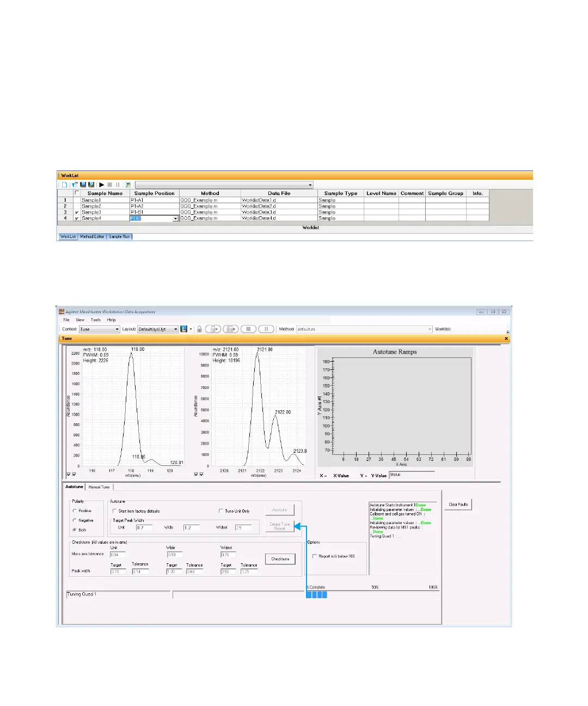Toggle second checkbox under 2121.80 peak plot
The width and height of the screenshot is (588, 706).
point(201,474)
